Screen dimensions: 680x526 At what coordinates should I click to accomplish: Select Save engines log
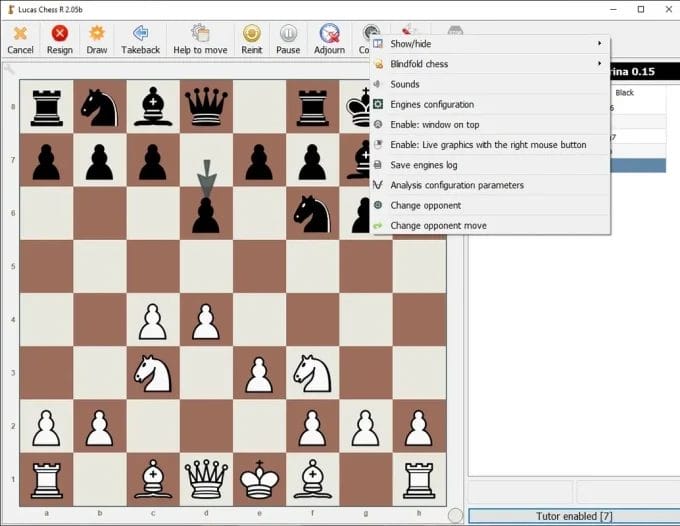pos(424,165)
